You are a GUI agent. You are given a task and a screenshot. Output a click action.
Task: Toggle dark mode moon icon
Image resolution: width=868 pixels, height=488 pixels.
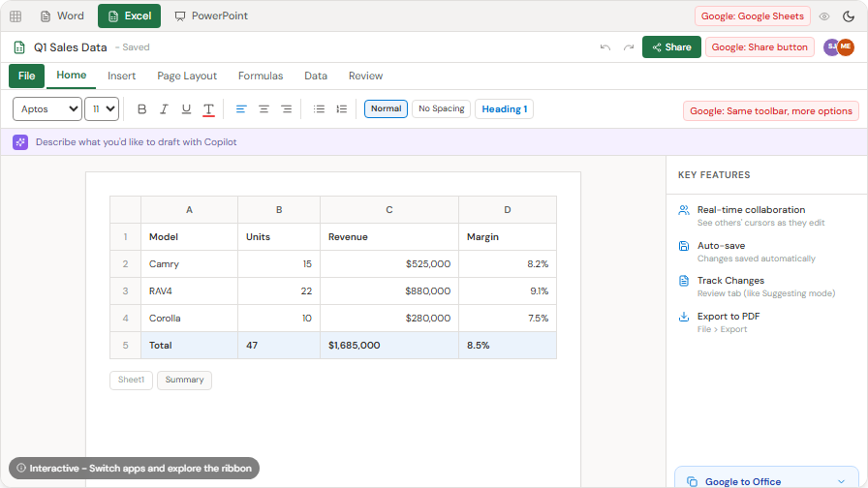click(x=849, y=16)
